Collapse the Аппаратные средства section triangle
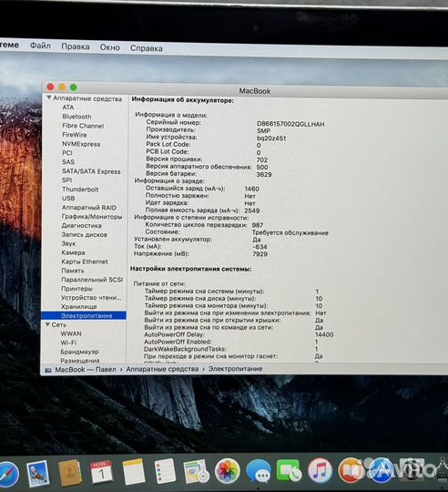 click(49, 97)
